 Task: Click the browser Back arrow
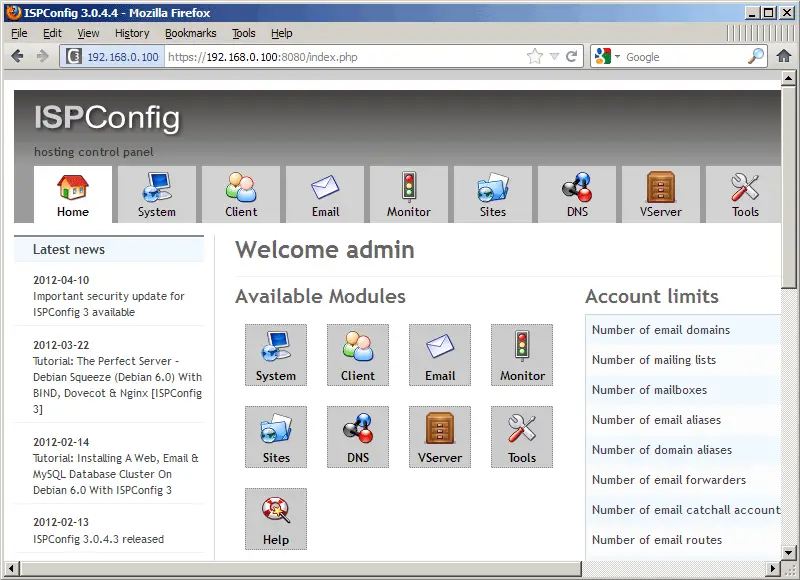pos(17,56)
